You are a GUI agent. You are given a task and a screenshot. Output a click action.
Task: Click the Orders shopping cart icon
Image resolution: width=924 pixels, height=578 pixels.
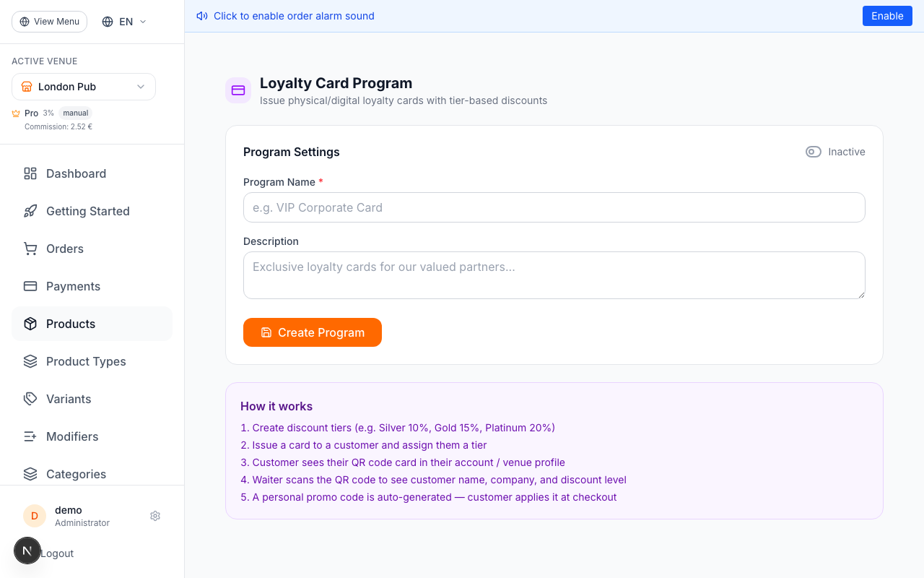(x=30, y=249)
